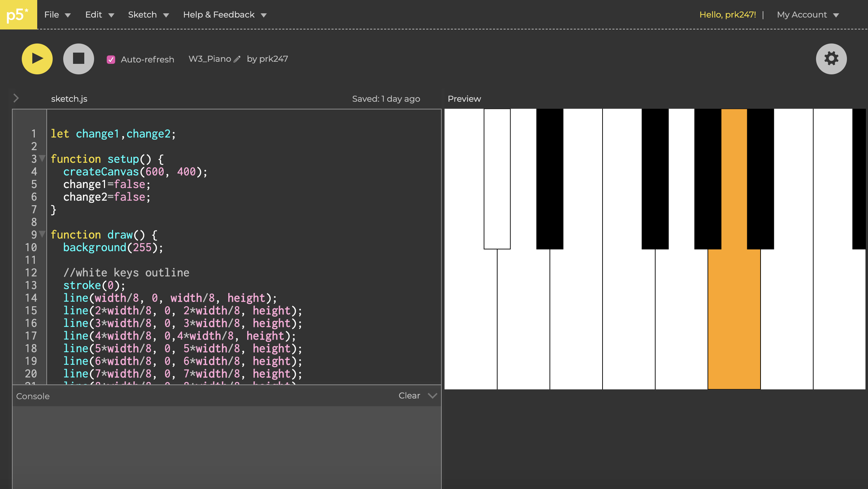Click the prk247 author link
Image resolution: width=868 pixels, height=489 pixels.
[x=274, y=59]
